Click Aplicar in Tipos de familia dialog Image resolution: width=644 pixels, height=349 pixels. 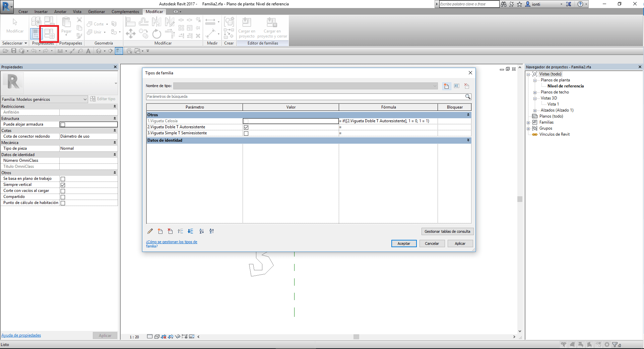(460, 243)
